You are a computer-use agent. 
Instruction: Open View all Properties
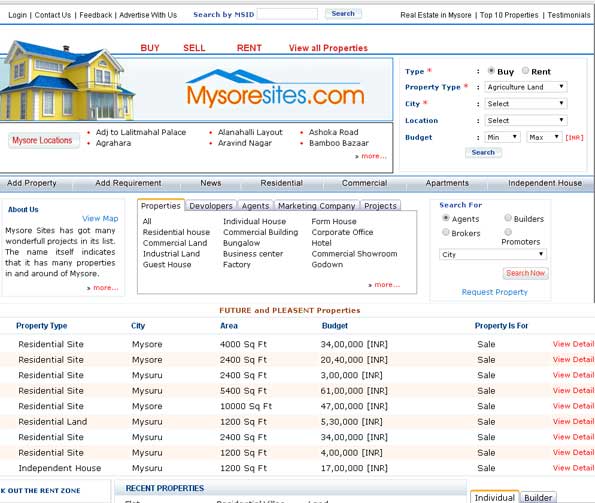[x=328, y=48]
